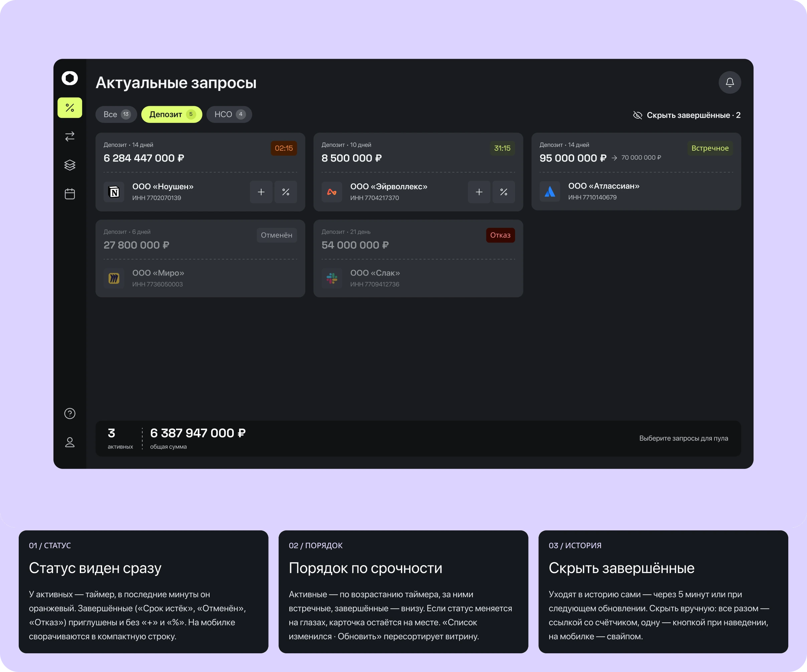Open the percent rates section in sidebar
This screenshot has height=672, width=807.
[69, 108]
